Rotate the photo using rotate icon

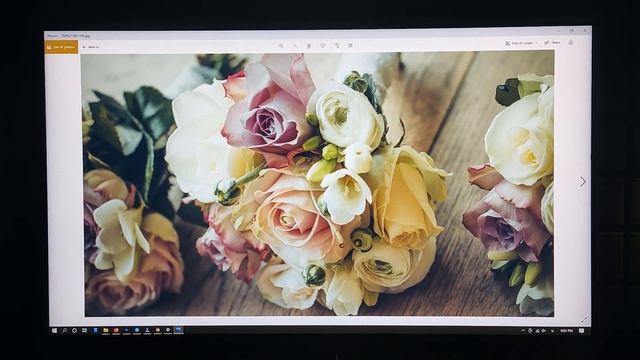[x=337, y=46]
